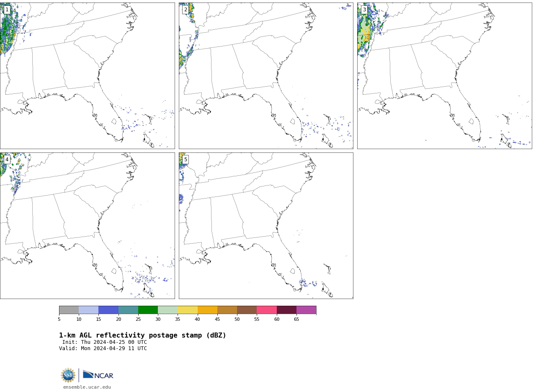This screenshot has height=392, width=536.
Task: Click the panel number label 2
Action: click(186, 10)
